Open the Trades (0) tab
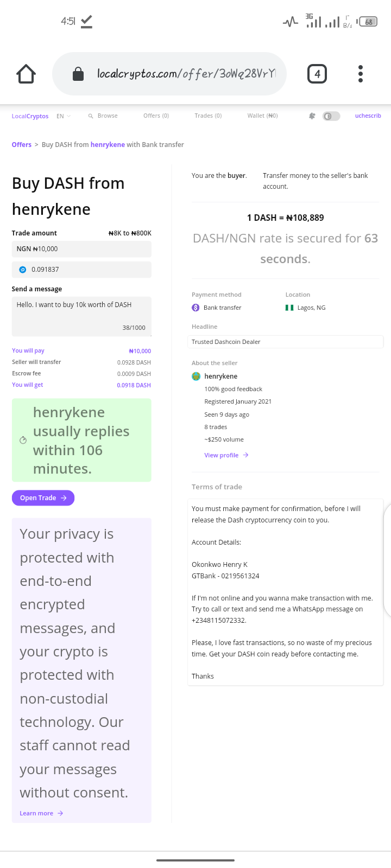Screen dimensions: 391x868 (208, 116)
